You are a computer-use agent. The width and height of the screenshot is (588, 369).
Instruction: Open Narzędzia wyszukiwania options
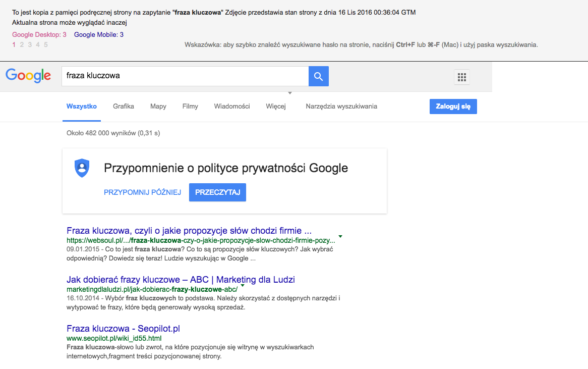tap(341, 107)
